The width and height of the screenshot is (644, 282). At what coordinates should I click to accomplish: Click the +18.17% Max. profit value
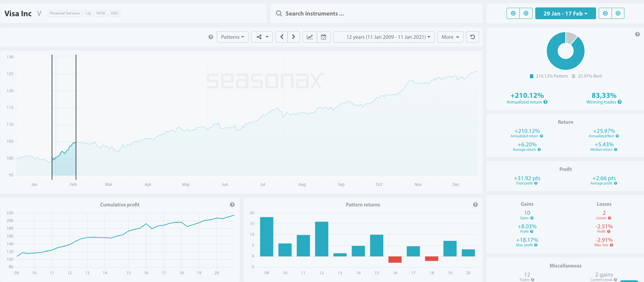click(527, 240)
